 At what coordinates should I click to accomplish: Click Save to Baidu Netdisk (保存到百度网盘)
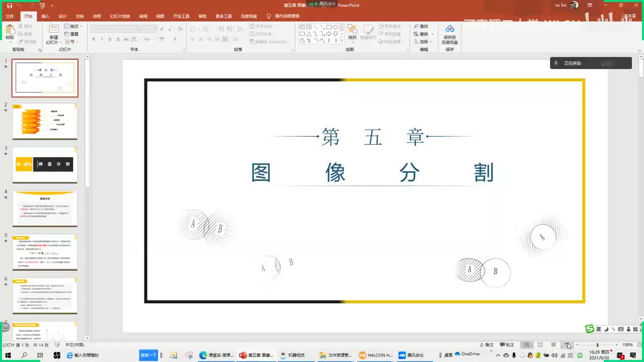pyautogui.click(x=449, y=34)
